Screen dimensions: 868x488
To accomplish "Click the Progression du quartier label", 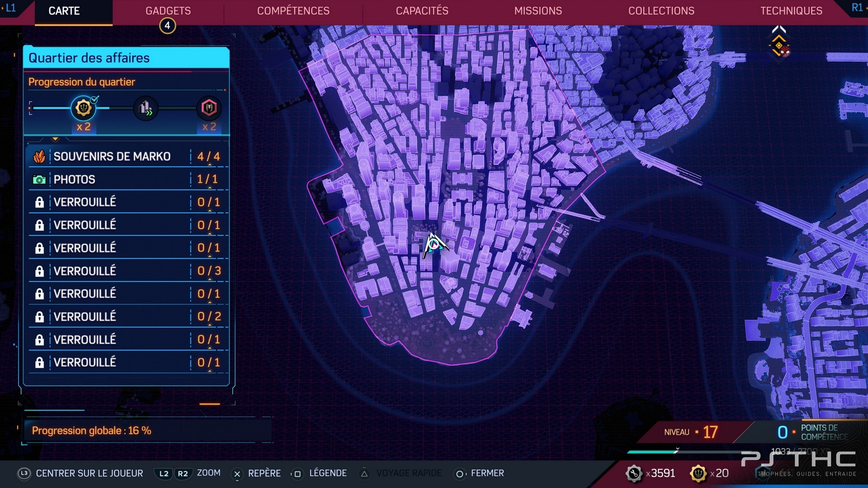I will point(82,82).
